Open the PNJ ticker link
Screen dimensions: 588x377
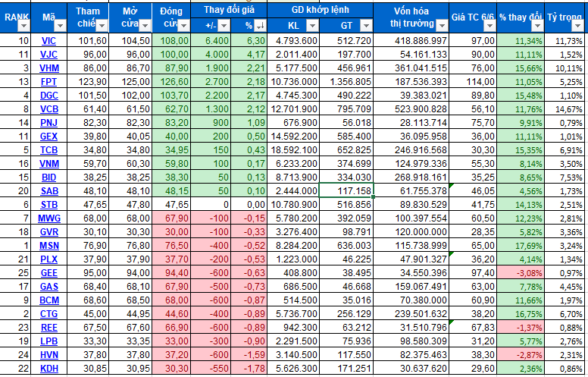pos(48,123)
